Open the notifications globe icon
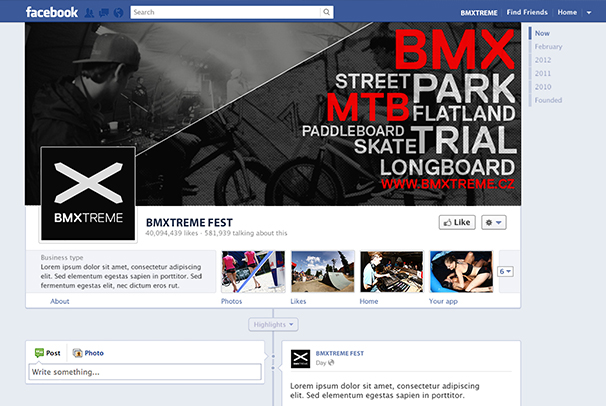The width and height of the screenshot is (606, 406). click(119, 12)
